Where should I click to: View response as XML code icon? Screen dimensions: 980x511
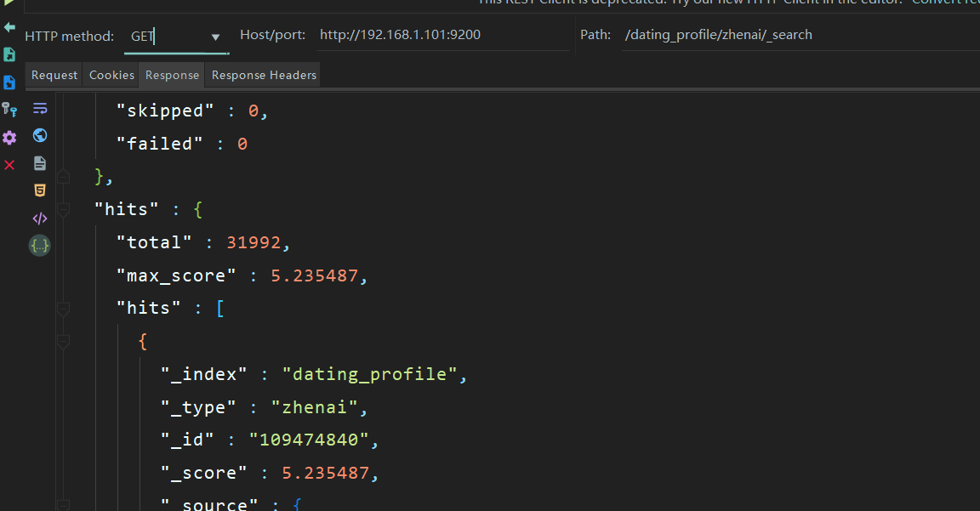(x=40, y=218)
